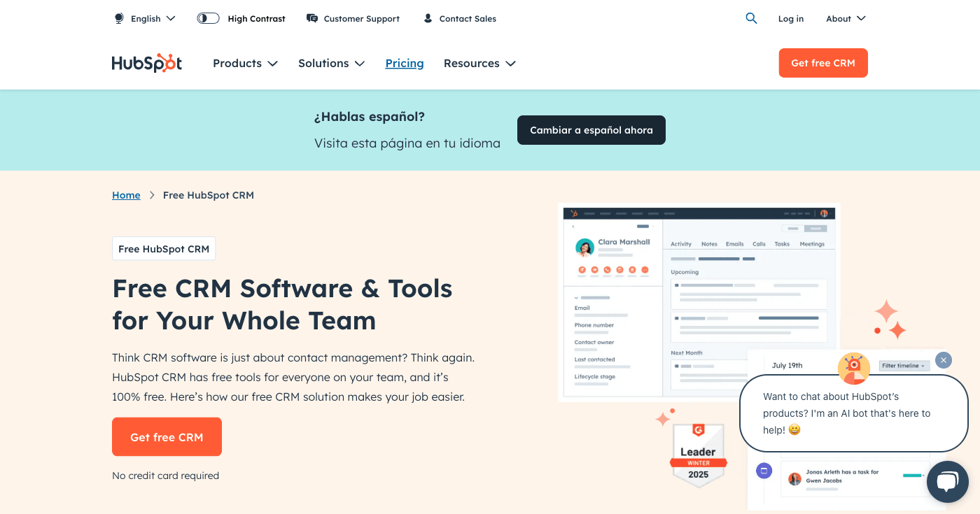980x514 pixels.
Task: Open search via the magnifying glass icon
Action: (751, 18)
